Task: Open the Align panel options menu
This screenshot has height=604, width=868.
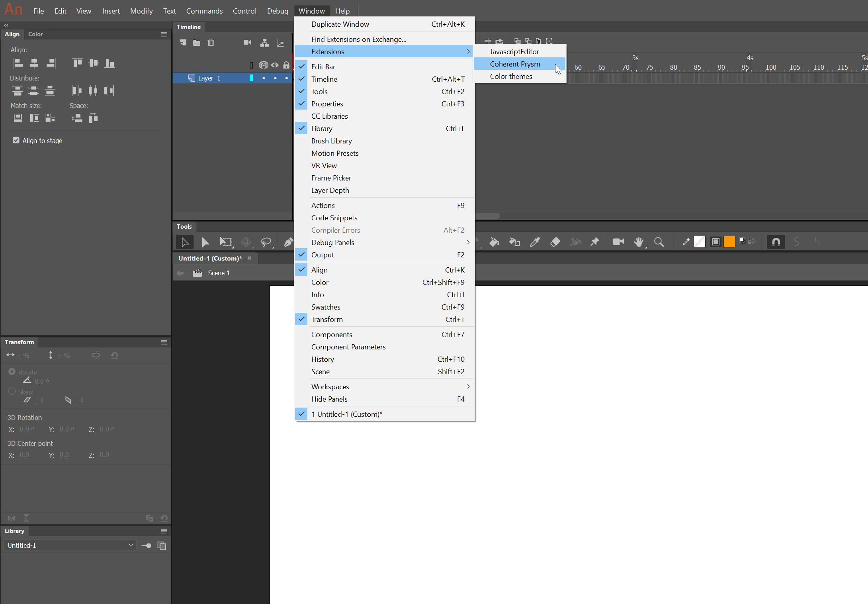Action: [x=164, y=34]
